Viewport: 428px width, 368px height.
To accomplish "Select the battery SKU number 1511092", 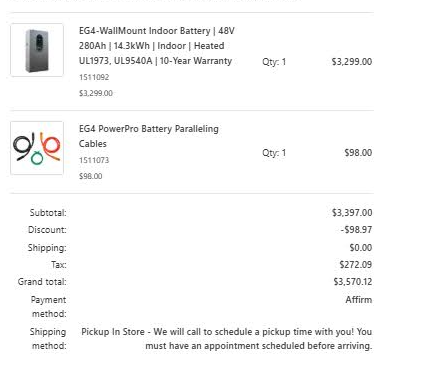I will click(94, 77).
